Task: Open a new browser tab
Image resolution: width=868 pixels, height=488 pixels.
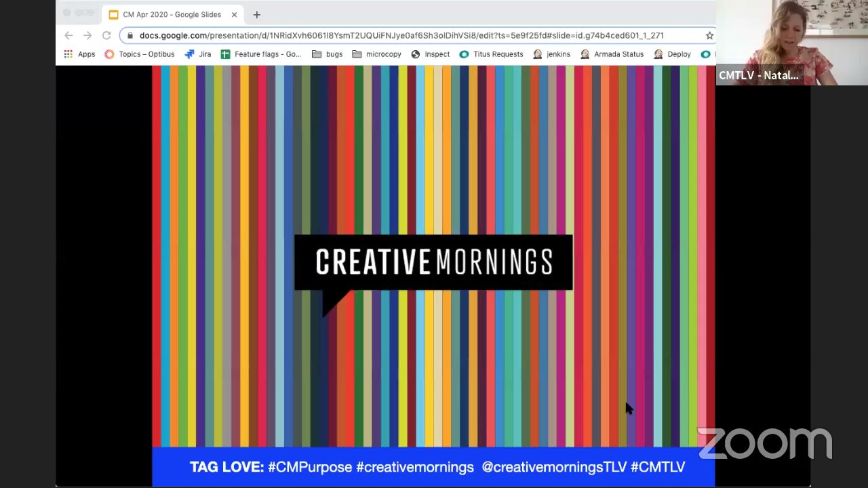Action: point(256,14)
